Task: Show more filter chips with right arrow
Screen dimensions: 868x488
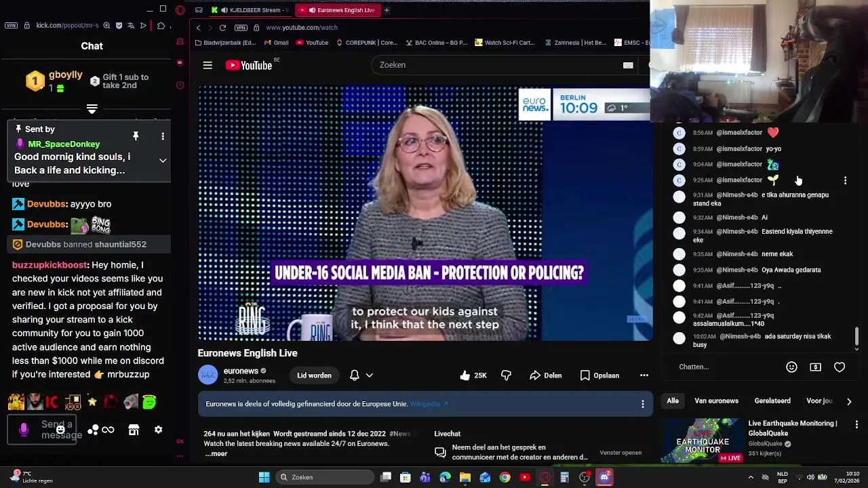Action: [x=849, y=401]
